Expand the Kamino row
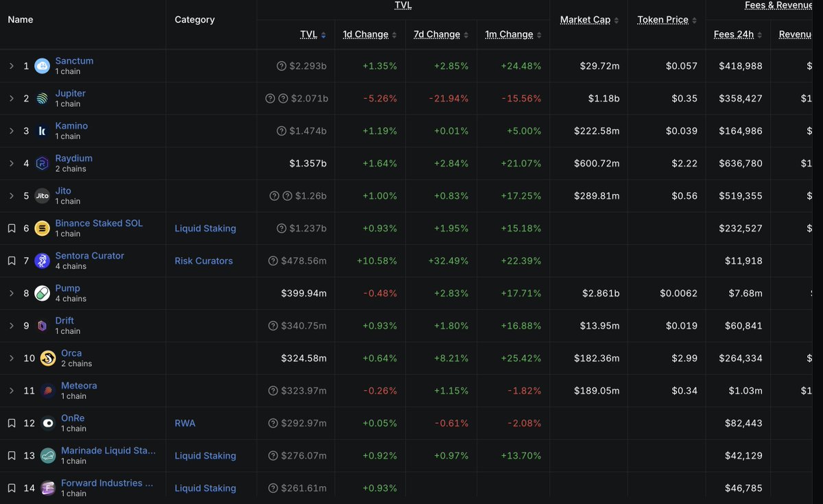The height and width of the screenshot is (504, 823). pyautogui.click(x=12, y=131)
